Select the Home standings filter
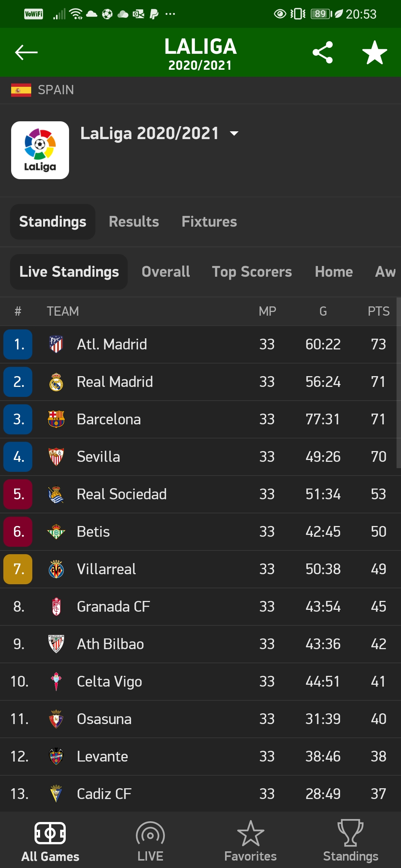The height and width of the screenshot is (868, 401). 334,272
